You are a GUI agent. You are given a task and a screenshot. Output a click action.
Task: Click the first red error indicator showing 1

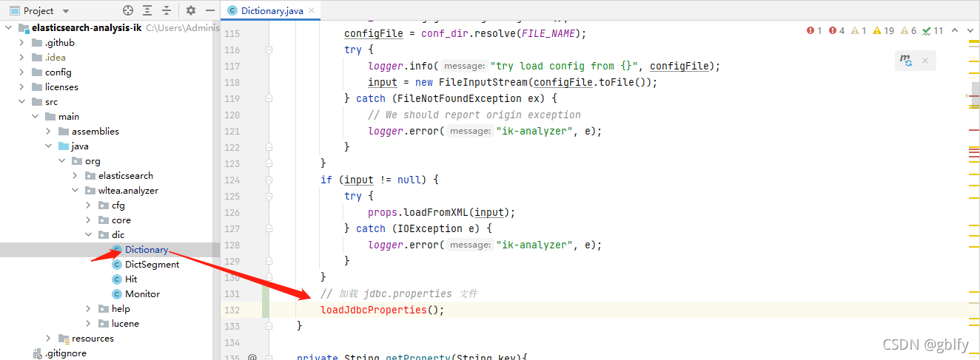[814, 30]
